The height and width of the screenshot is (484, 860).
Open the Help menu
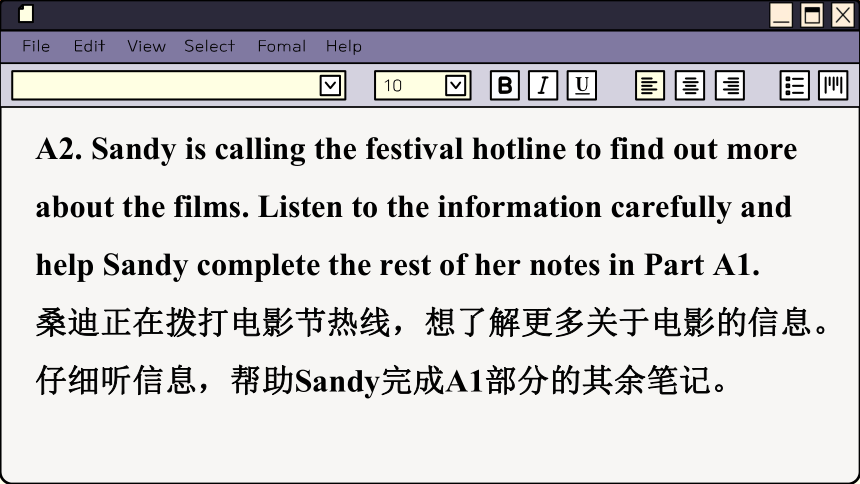(x=344, y=46)
